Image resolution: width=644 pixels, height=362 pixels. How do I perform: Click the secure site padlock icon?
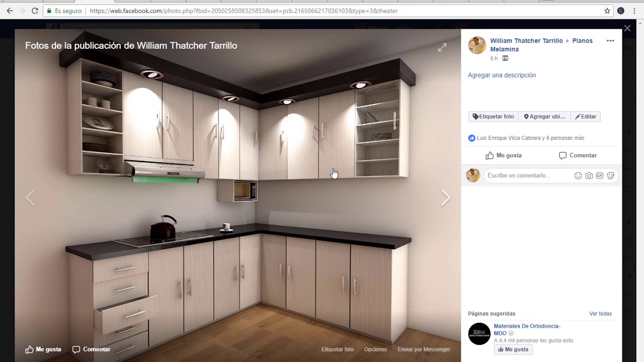point(49,11)
